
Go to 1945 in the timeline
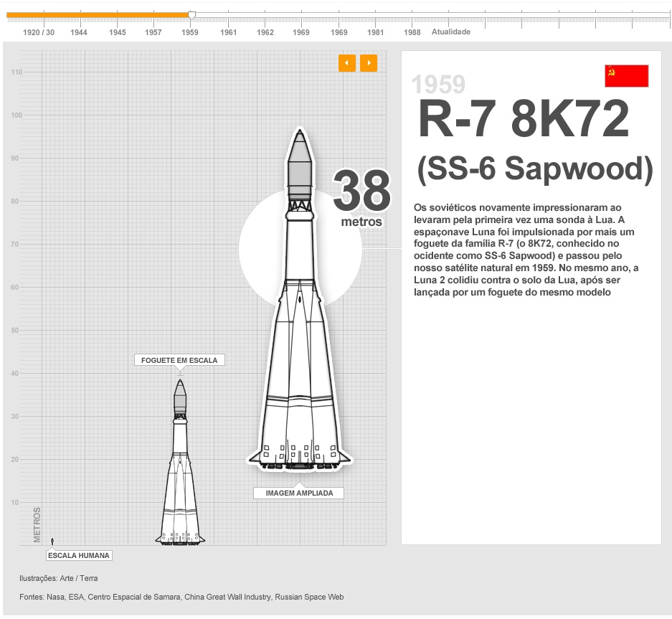click(118, 32)
